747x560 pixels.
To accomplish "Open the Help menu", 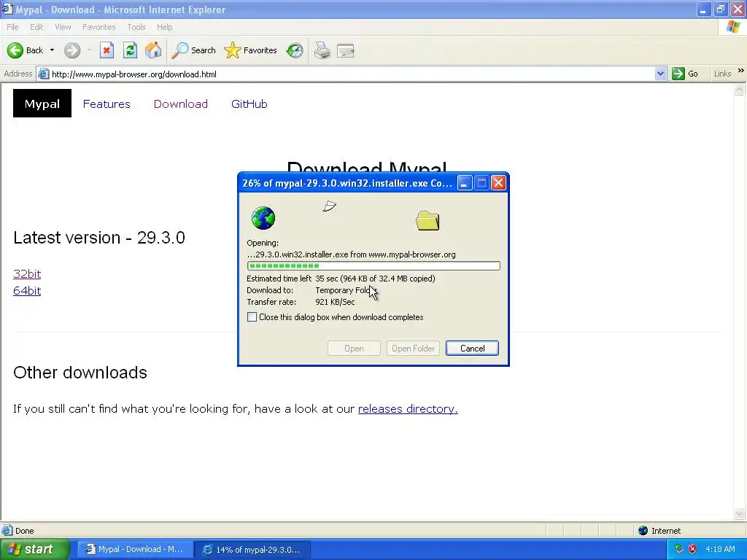I will 164,27.
